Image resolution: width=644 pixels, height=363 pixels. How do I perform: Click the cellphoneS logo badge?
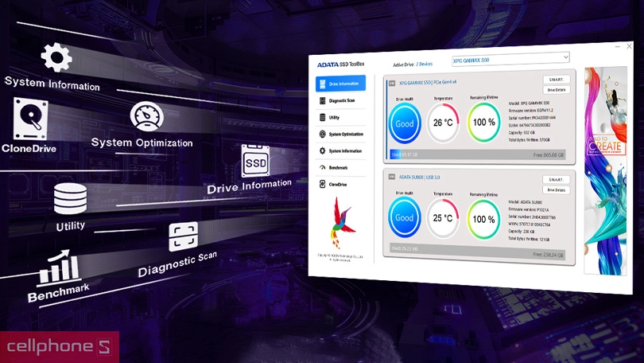click(60, 347)
